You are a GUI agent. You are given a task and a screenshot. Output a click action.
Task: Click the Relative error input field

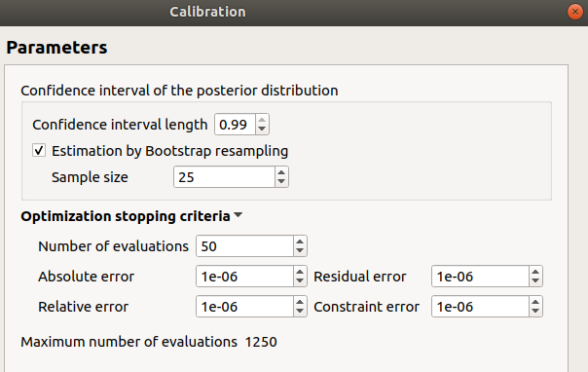click(244, 307)
